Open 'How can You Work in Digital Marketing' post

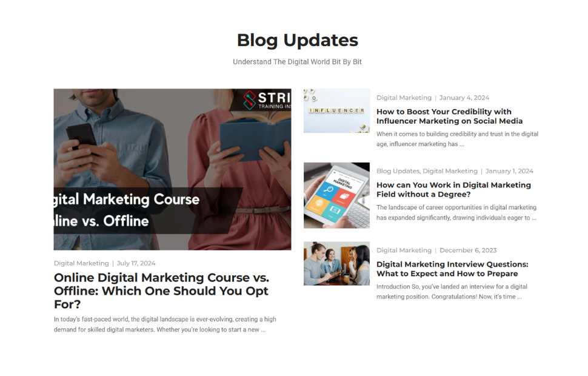pyautogui.click(x=454, y=189)
